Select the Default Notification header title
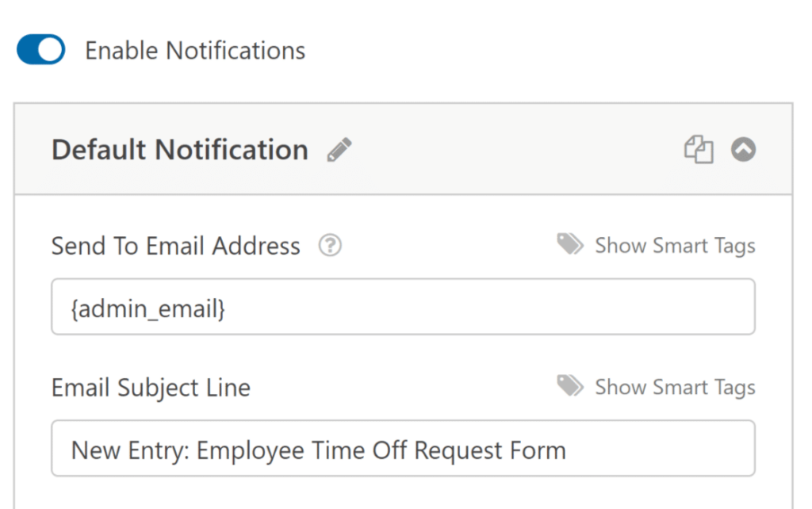812x509 pixels. click(179, 149)
